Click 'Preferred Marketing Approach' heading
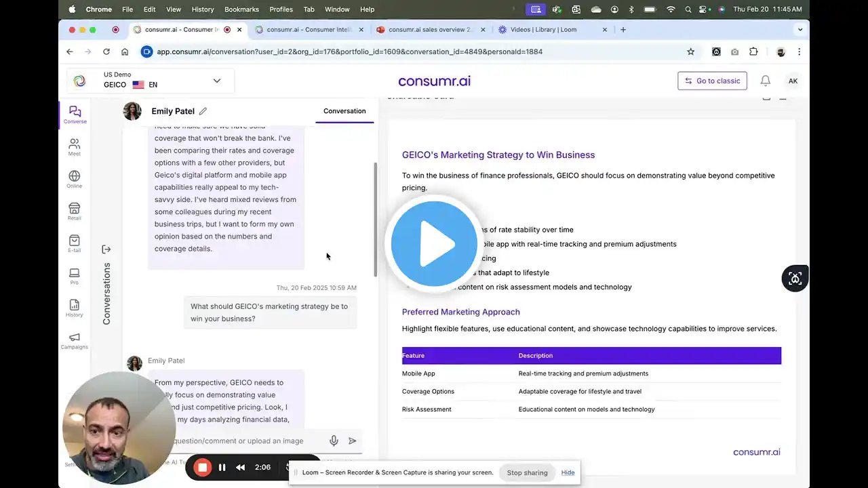The width and height of the screenshot is (868, 488). [461, 312]
